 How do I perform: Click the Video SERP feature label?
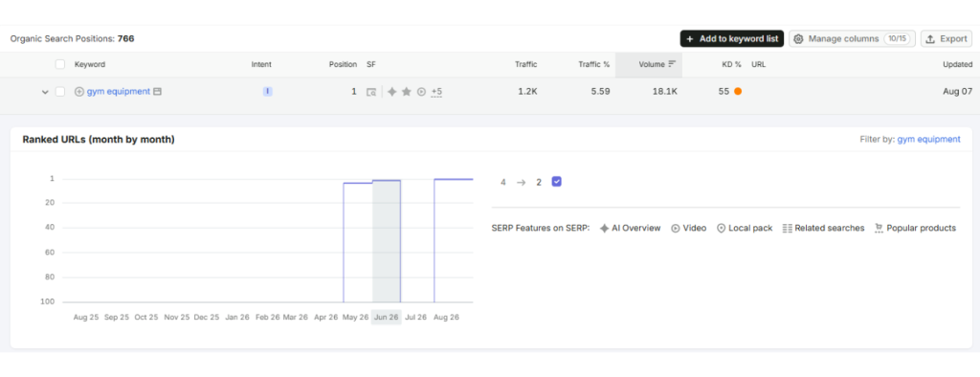(x=689, y=228)
